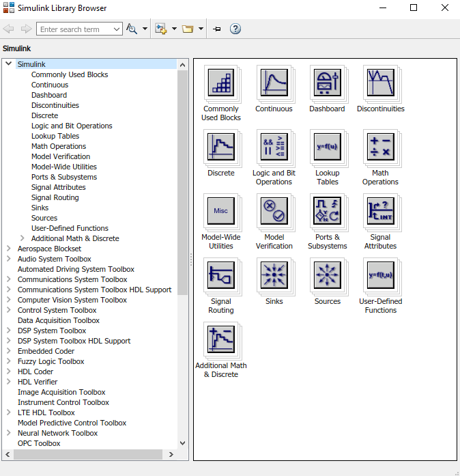Click the horizontal scroll-left arrow
The image size is (460, 476).
[x=8, y=454]
